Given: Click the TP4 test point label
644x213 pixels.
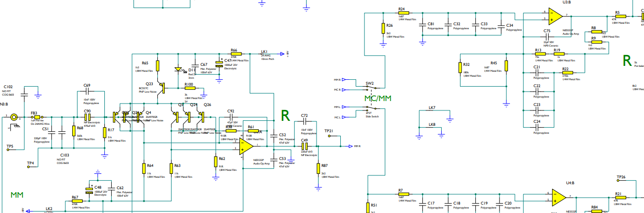Looking at the screenshot, I should [30, 162].
